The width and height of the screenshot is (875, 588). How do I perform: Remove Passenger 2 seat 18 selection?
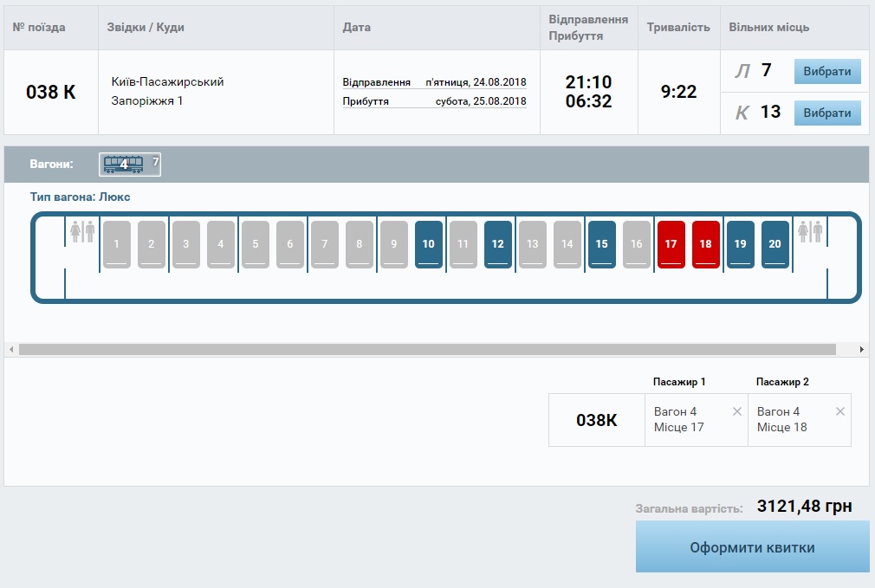[x=839, y=411]
